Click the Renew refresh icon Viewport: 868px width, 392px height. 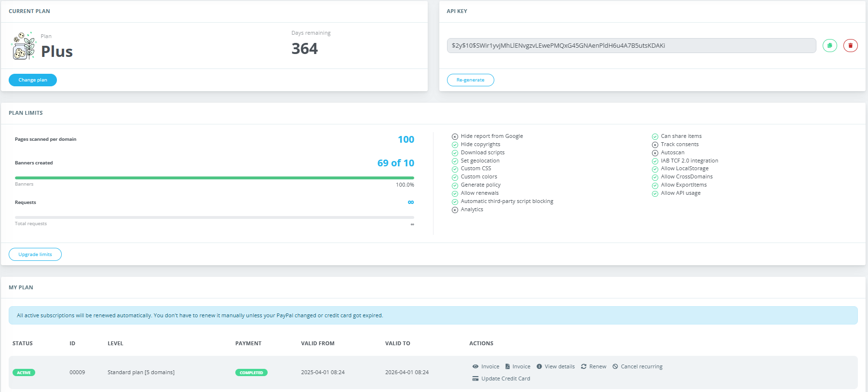click(x=583, y=366)
